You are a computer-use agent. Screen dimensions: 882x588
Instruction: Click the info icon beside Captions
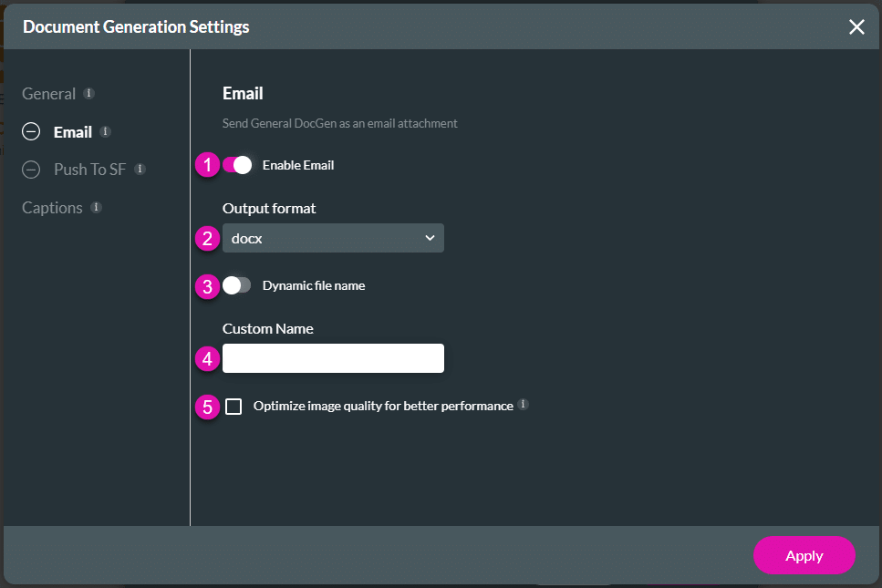[x=95, y=207]
